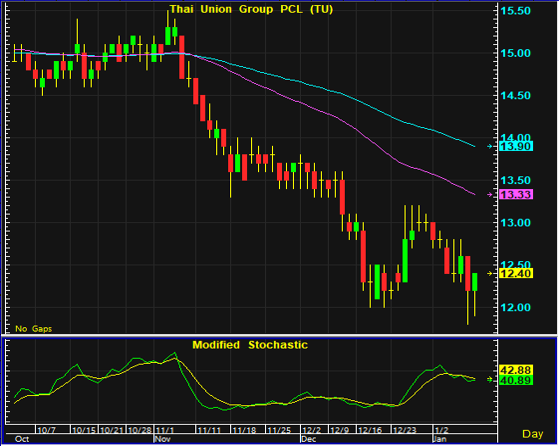
Task: Click the small yellow arrow beside 12.40
Action: 490,273
